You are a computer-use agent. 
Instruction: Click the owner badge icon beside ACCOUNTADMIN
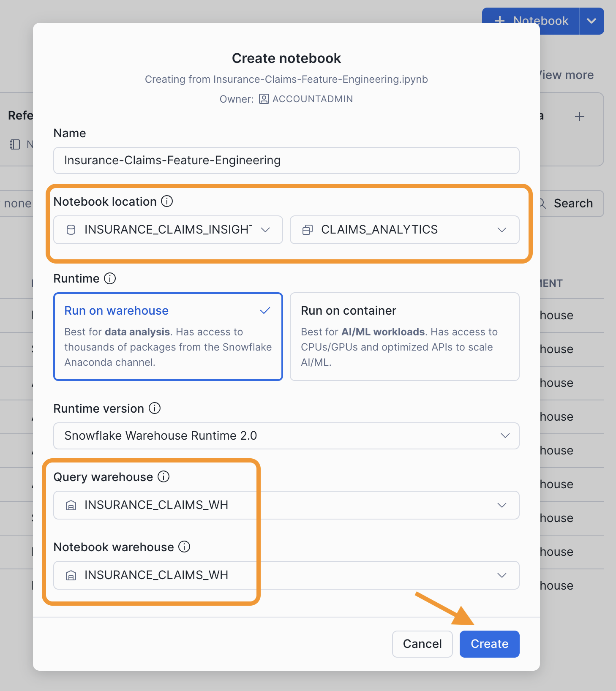(x=264, y=99)
